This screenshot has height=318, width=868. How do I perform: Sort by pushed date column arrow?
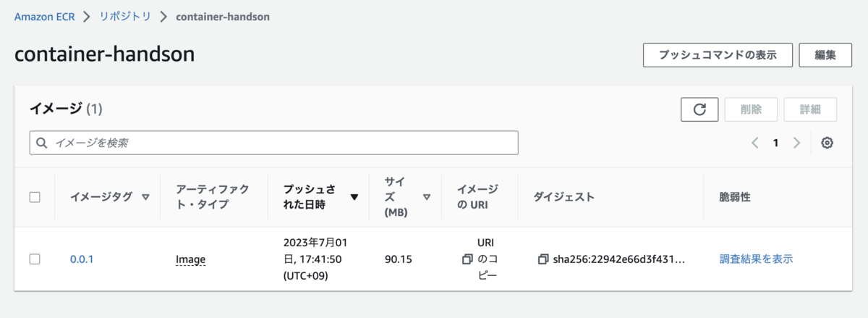(x=354, y=197)
